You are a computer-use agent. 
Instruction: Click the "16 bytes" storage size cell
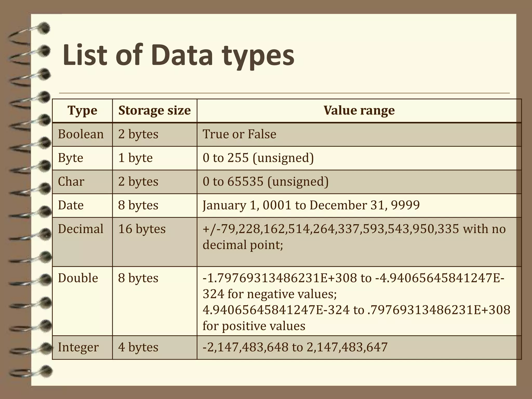pos(142,229)
